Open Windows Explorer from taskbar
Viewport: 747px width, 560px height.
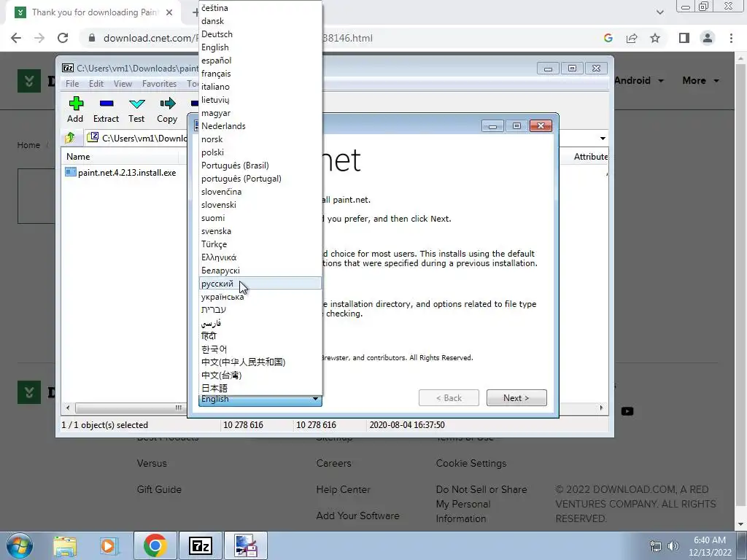click(65, 545)
